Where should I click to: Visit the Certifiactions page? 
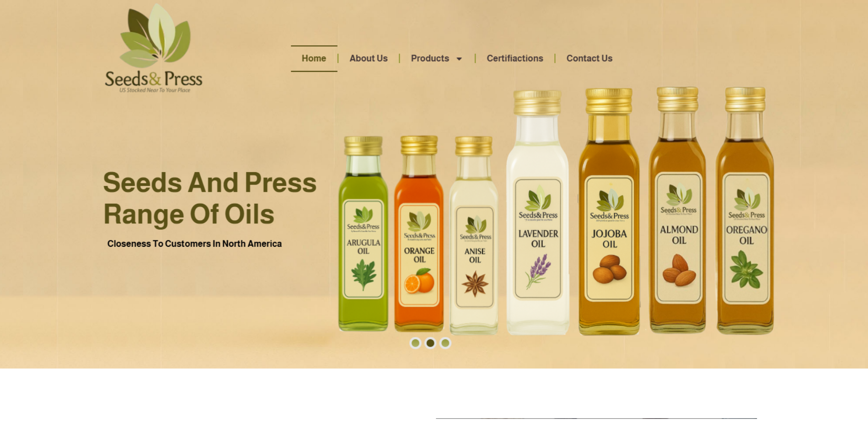(515, 59)
